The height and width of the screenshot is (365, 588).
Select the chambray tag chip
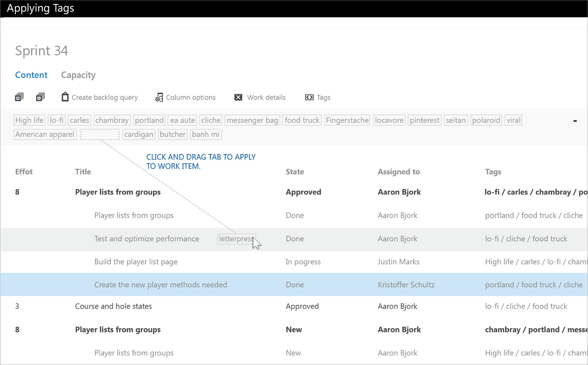coord(112,120)
